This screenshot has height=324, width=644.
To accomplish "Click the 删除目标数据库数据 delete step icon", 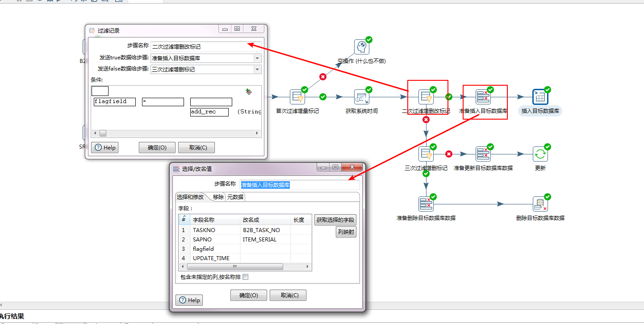I will [x=540, y=204].
